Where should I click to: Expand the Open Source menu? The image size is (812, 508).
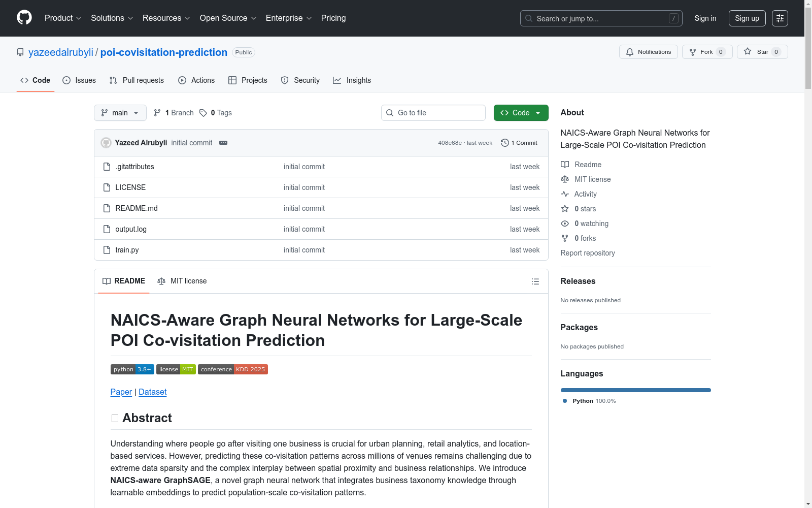point(228,18)
